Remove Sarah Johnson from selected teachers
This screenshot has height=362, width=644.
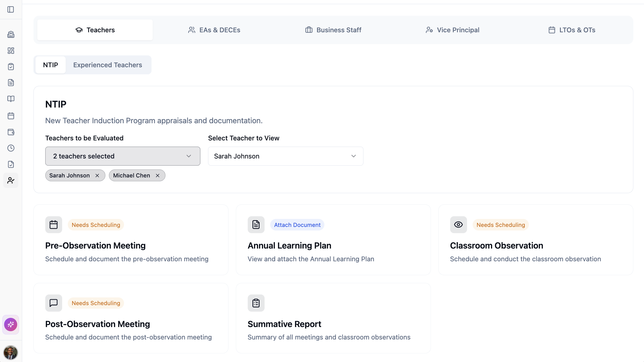97,175
